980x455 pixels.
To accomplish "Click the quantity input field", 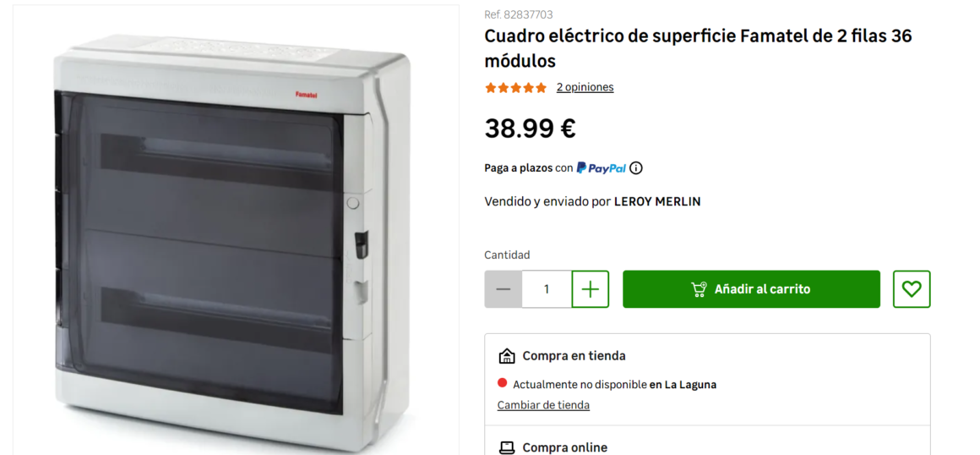I will (547, 289).
